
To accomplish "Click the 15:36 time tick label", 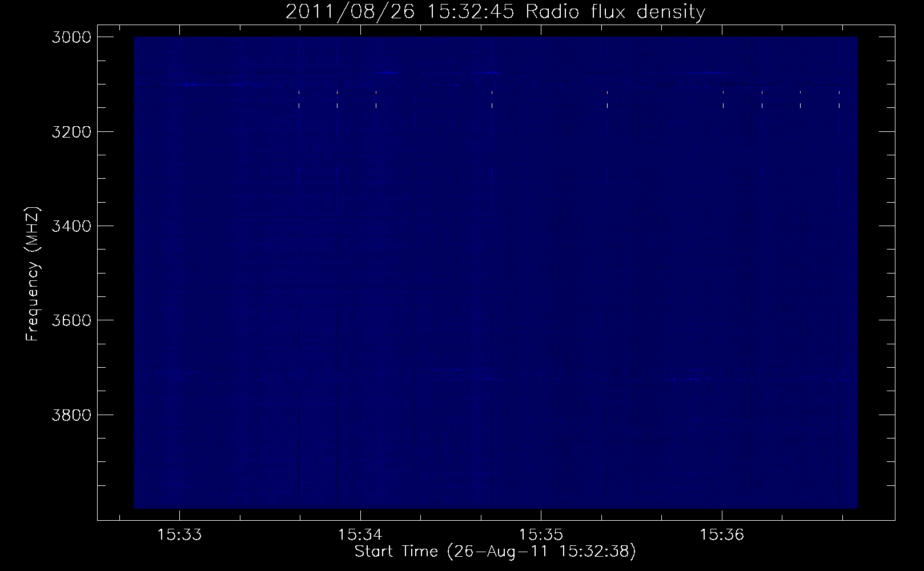I will [722, 535].
